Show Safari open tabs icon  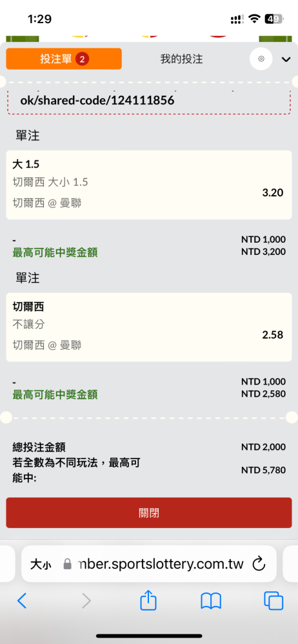(273, 601)
